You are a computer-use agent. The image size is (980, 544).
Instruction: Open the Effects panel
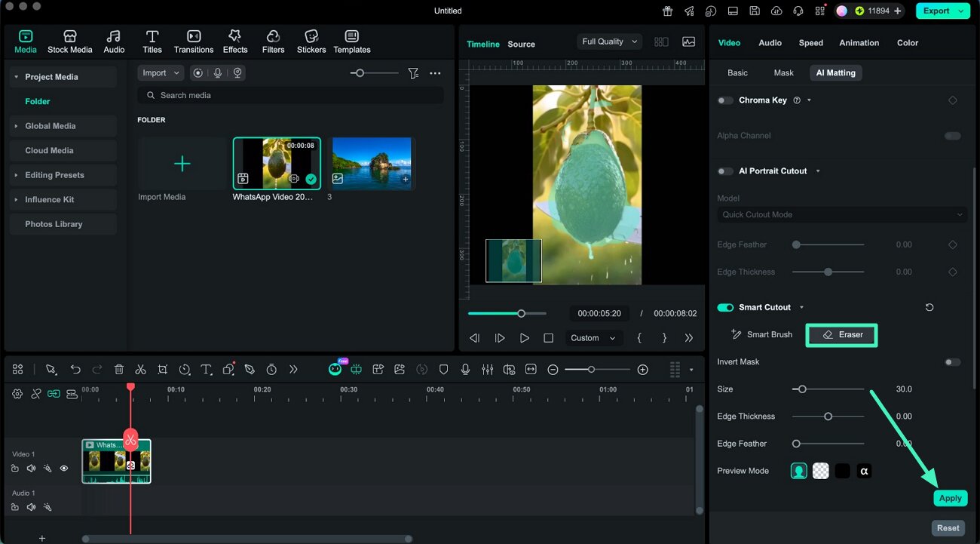point(235,41)
